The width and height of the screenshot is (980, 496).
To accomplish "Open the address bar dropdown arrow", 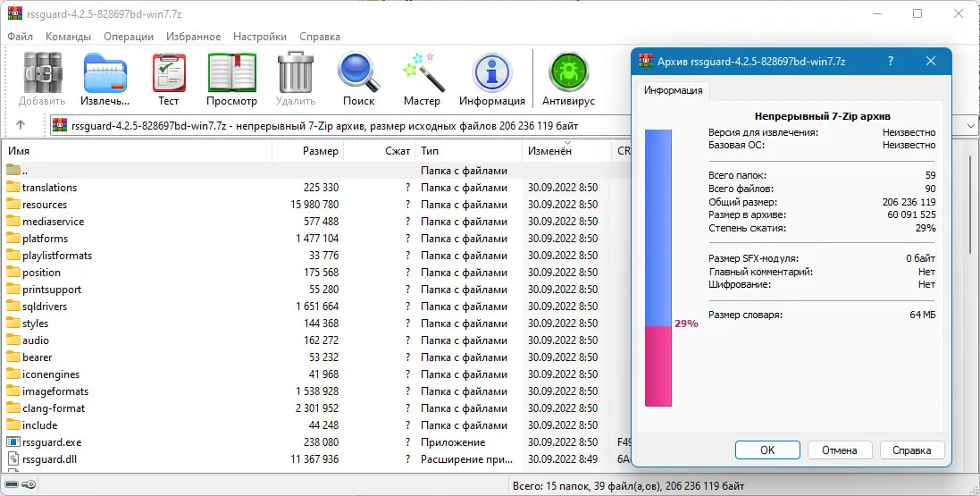I will (971, 126).
